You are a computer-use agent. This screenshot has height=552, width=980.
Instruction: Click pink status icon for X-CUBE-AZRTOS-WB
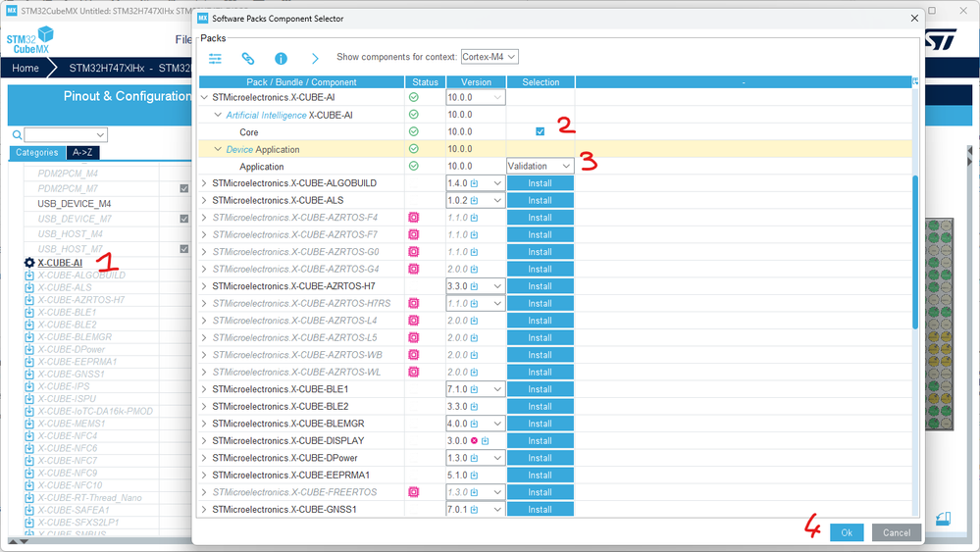pyautogui.click(x=413, y=355)
